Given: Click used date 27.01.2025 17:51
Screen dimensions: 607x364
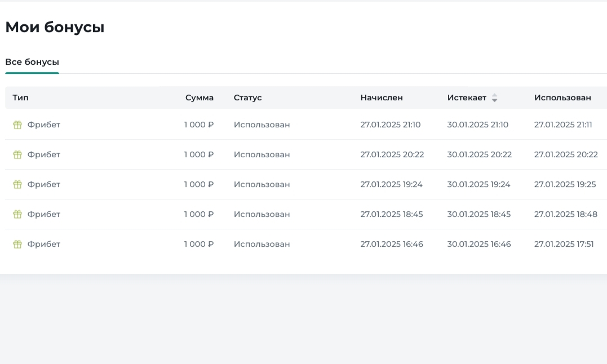Looking at the screenshot, I should tap(564, 244).
